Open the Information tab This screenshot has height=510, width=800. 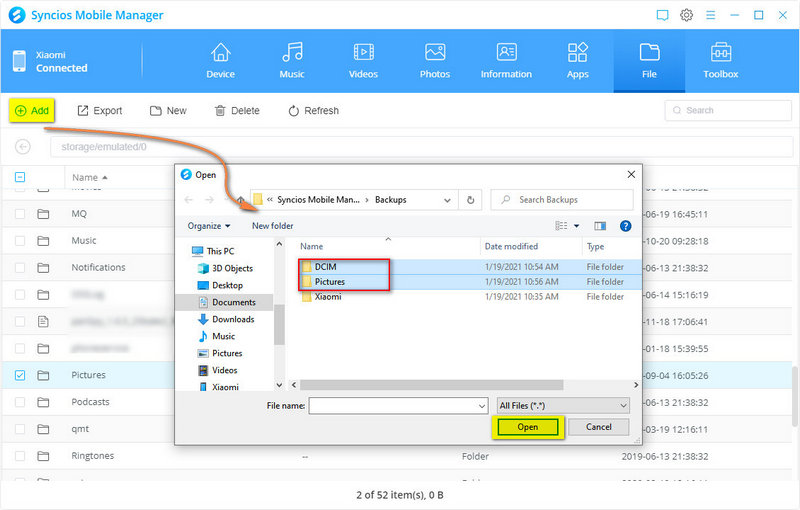click(x=506, y=61)
